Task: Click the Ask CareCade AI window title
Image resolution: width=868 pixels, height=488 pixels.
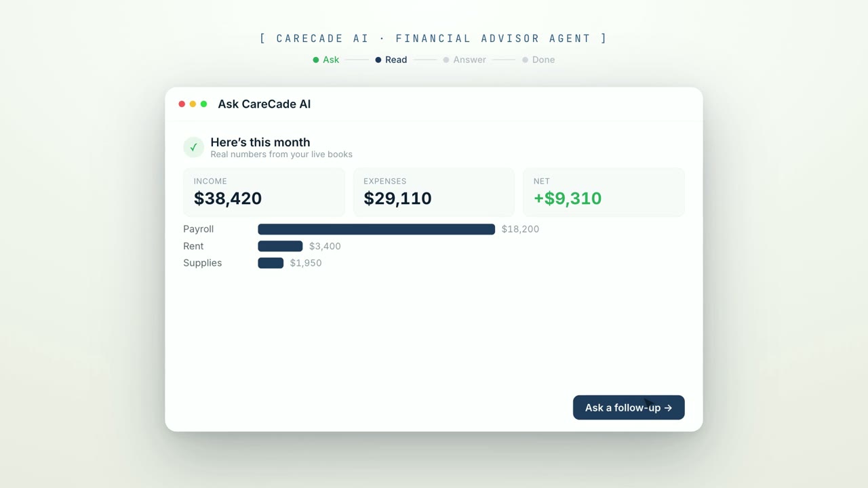Action: (264, 104)
